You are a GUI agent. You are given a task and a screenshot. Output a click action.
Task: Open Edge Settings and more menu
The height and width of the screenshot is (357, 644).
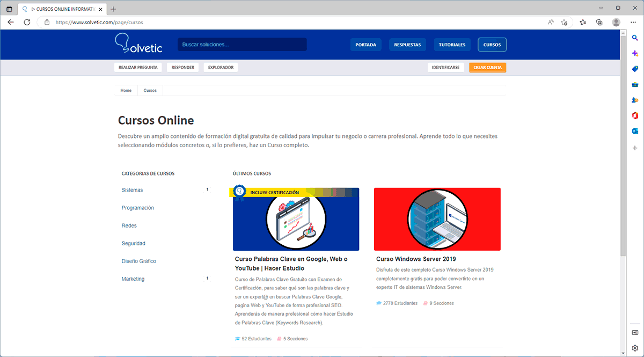(633, 23)
